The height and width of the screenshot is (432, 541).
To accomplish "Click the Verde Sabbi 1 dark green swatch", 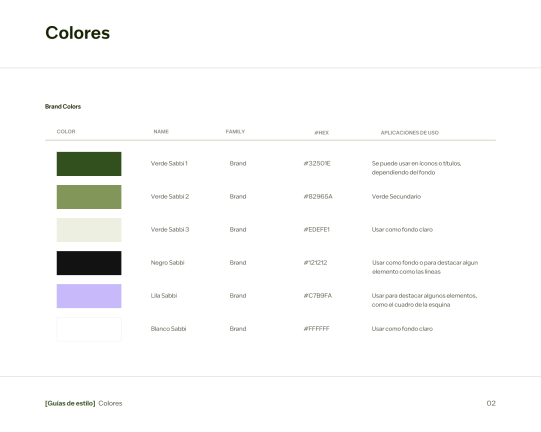I will point(89,164).
